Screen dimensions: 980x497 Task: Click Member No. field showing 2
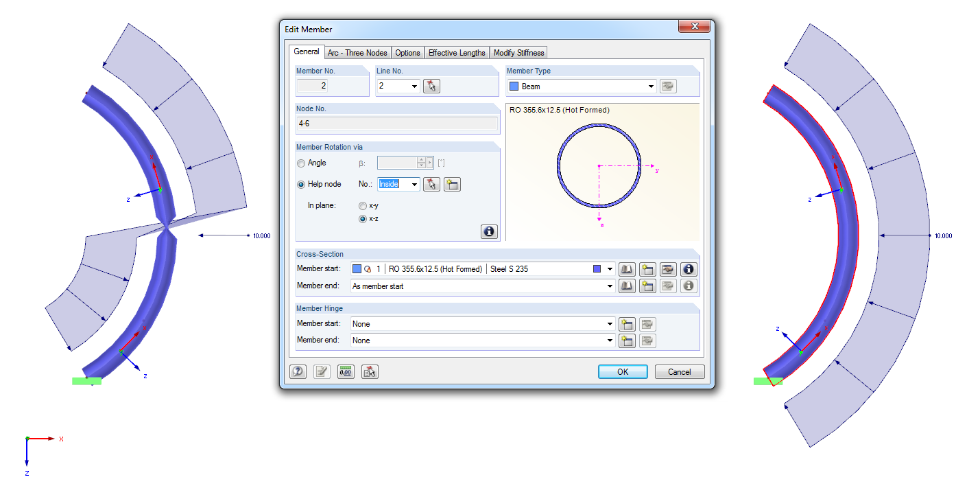pos(313,86)
